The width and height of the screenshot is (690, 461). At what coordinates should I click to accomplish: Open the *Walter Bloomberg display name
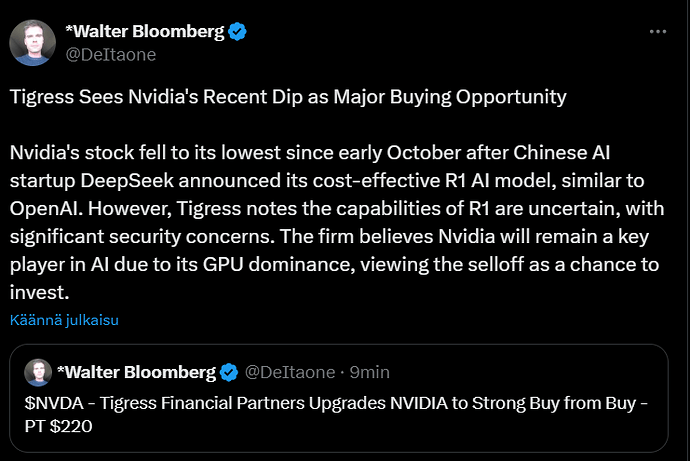click(144, 32)
